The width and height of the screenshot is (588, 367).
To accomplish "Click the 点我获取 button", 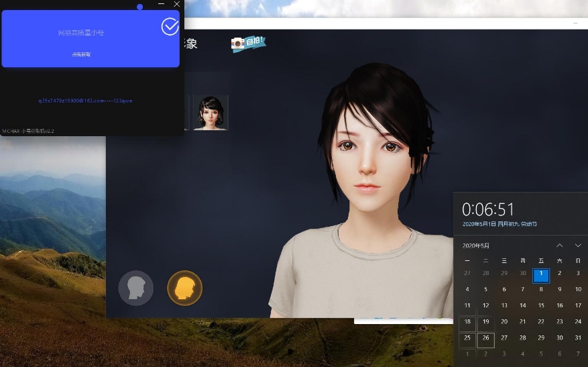I will point(81,54).
